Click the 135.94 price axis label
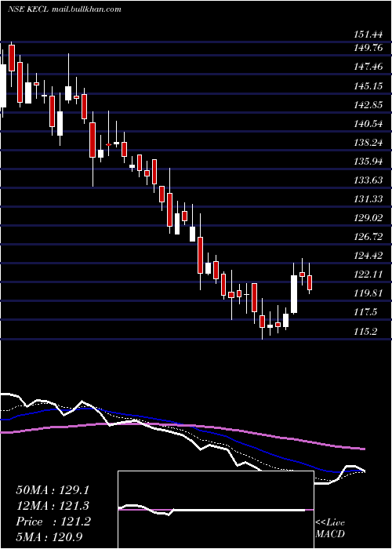The image size is (392, 549). pos(368,162)
